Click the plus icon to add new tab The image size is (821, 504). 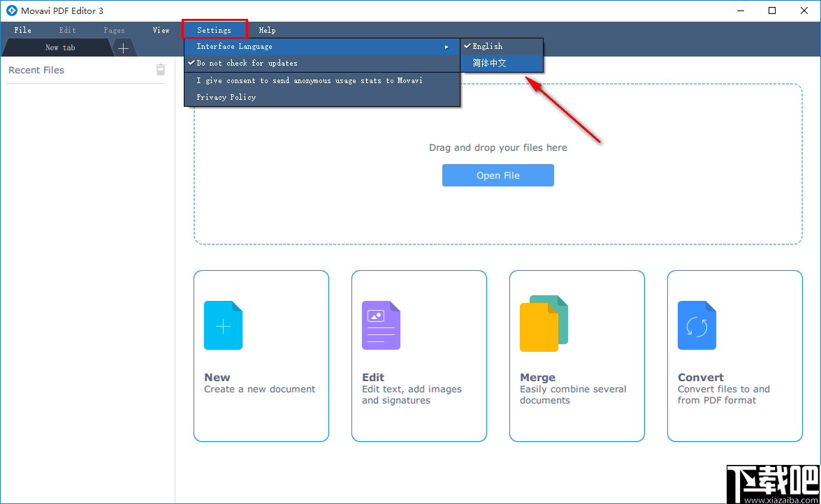point(123,47)
